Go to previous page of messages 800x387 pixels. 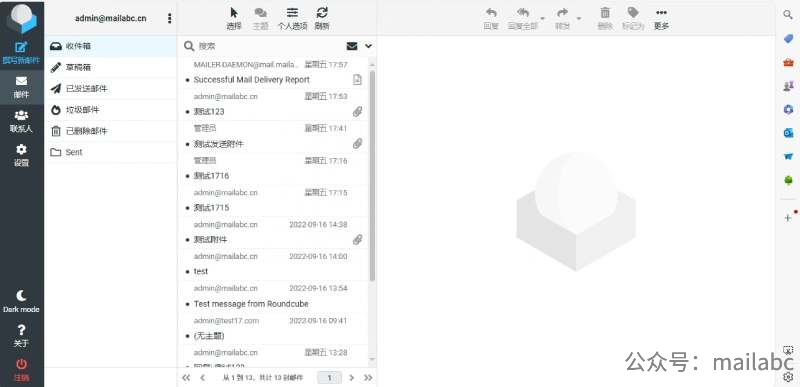tap(203, 378)
